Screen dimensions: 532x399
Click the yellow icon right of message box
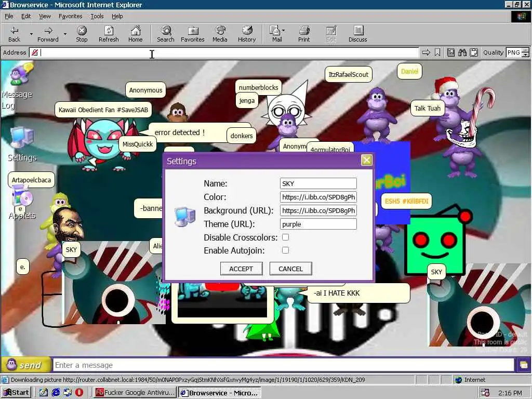tap(523, 365)
